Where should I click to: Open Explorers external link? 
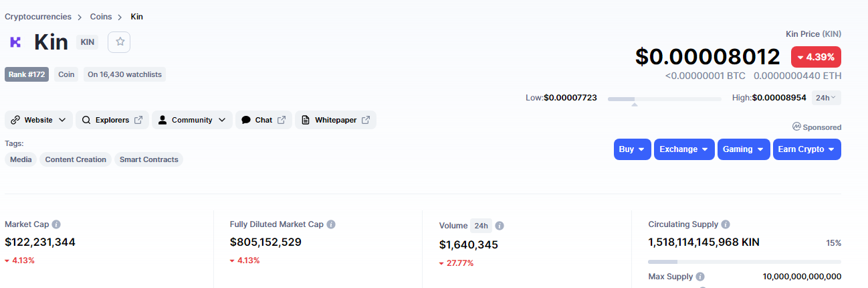click(x=112, y=120)
